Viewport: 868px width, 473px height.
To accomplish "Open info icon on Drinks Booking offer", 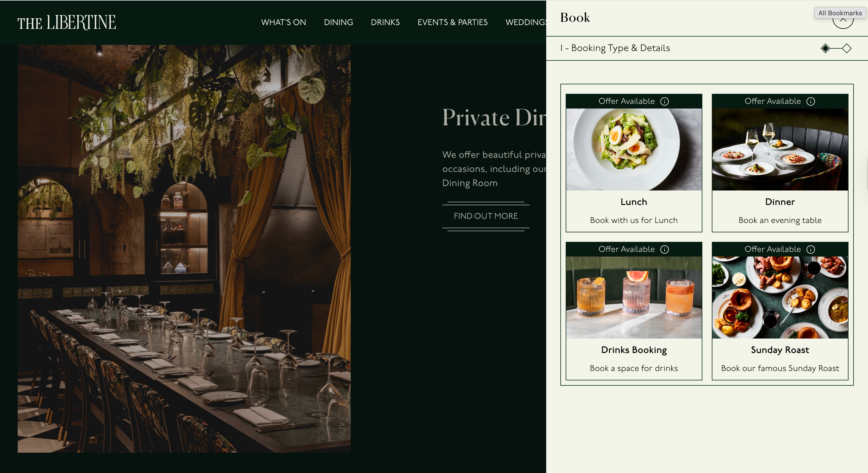I will tap(665, 249).
